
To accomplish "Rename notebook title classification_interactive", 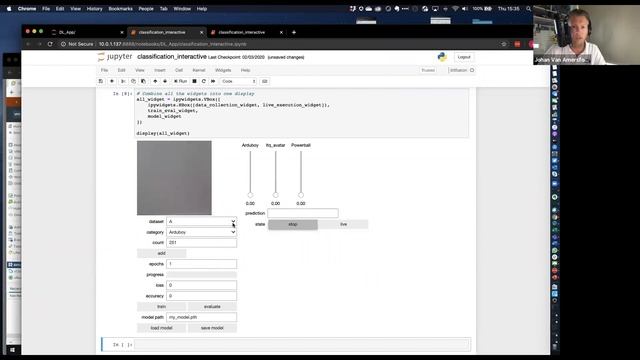I will click(x=172, y=57).
